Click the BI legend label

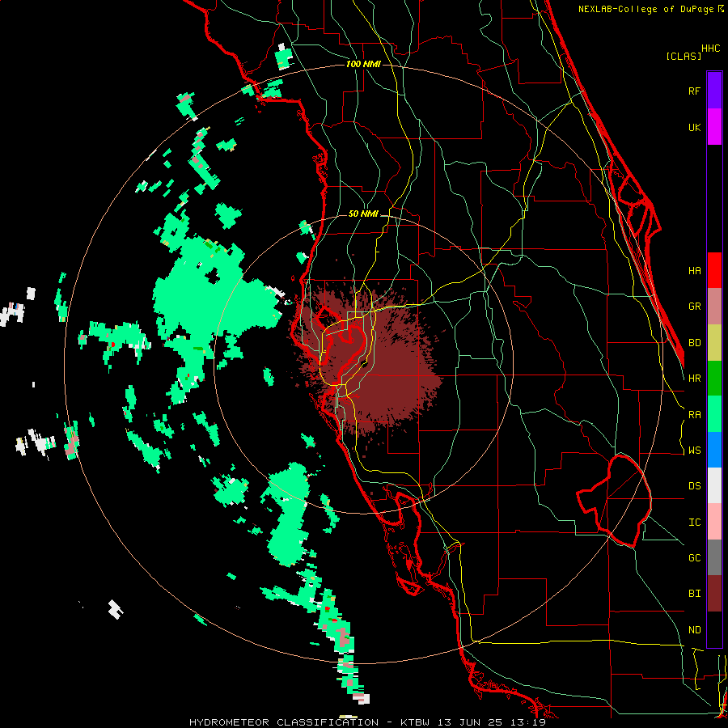[x=695, y=594]
